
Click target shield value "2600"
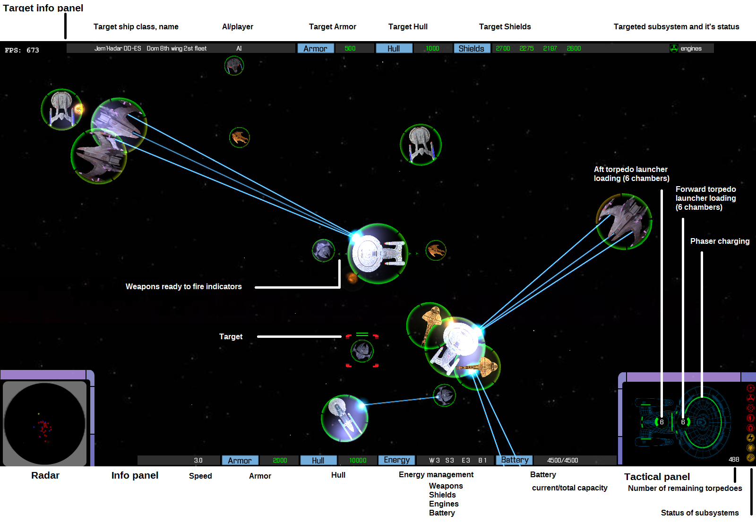coord(574,48)
